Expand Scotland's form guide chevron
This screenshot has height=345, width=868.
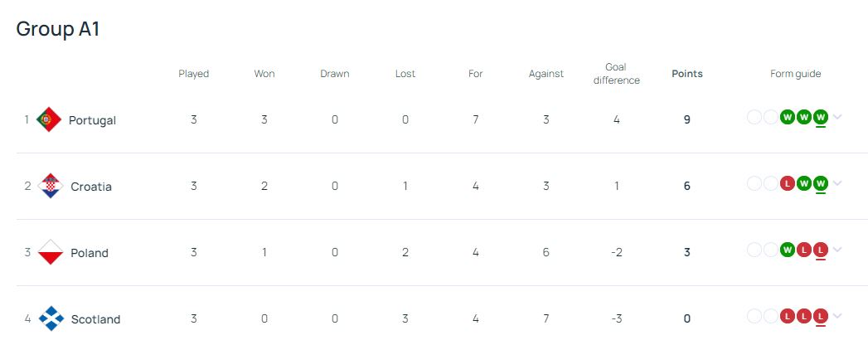837,316
